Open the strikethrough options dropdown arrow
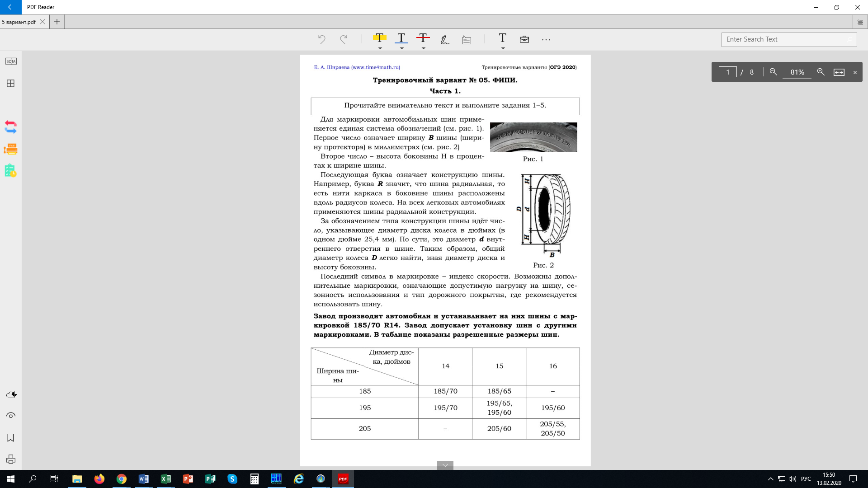 [423, 48]
